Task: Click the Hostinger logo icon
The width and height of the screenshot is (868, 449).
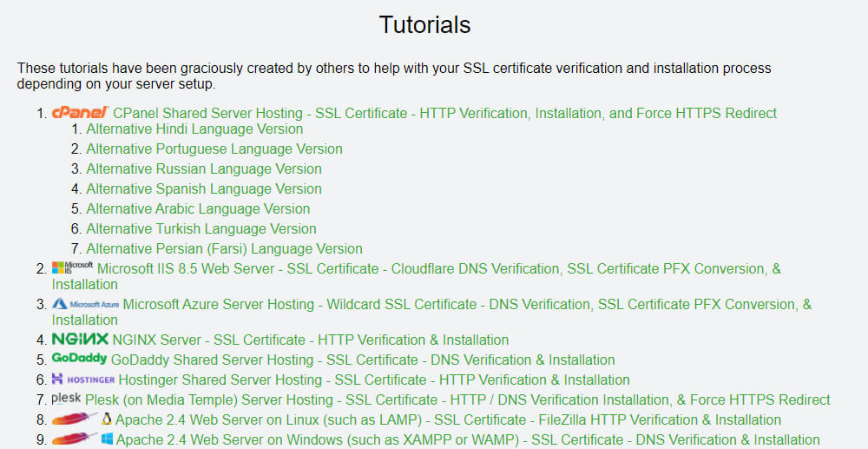Action: click(83, 380)
